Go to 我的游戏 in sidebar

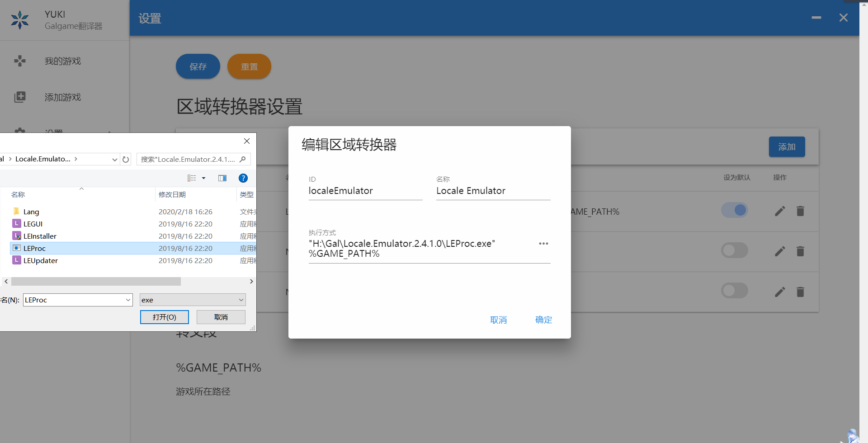[62, 61]
